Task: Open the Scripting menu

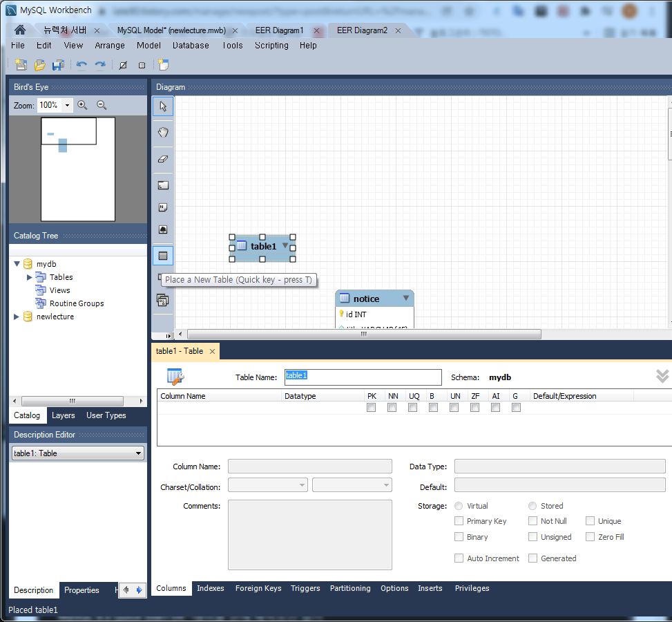Action: [271, 46]
